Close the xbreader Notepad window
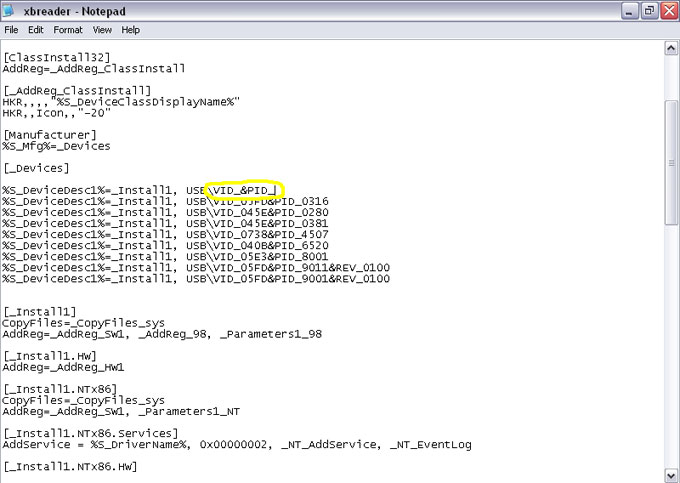This screenshot has height=483, width=680. pos(667,11)
